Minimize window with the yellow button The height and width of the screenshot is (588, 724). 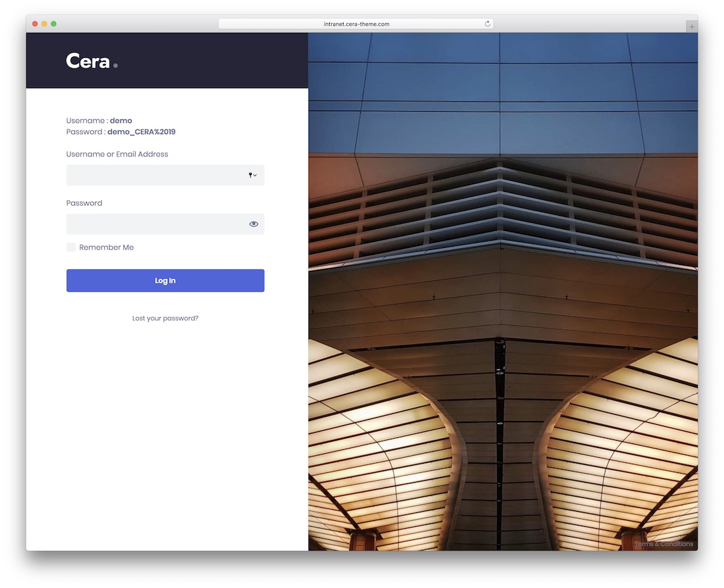[x=44, y=24]
